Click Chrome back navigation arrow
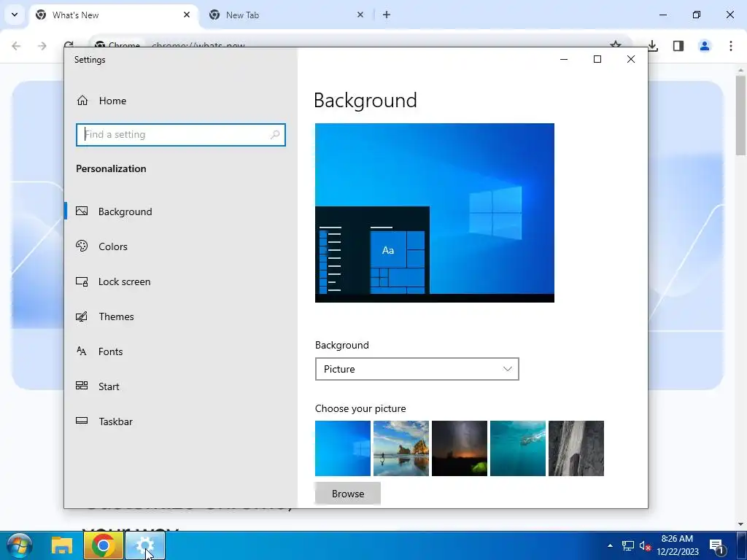Screen dimensions: 747x560 tap(16, 46)
